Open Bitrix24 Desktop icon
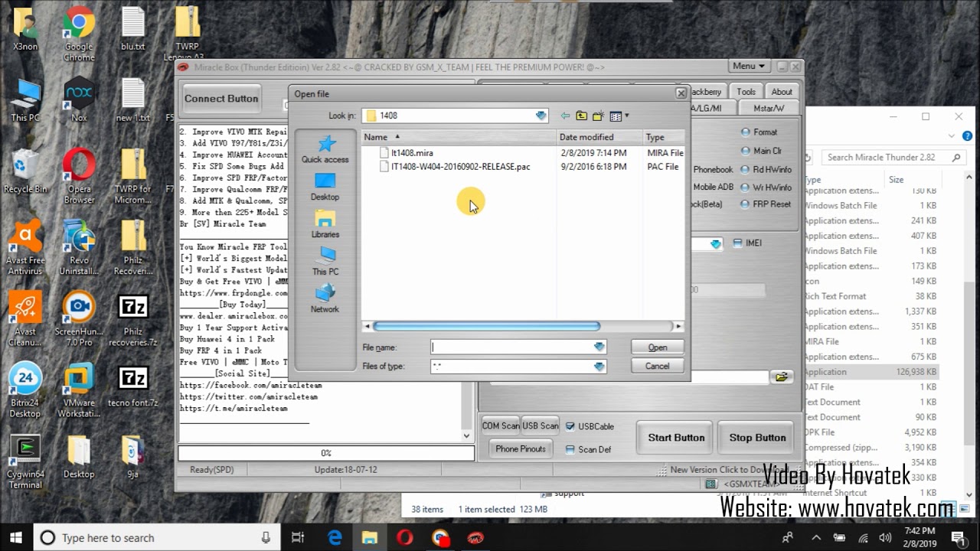 (25, 390)
